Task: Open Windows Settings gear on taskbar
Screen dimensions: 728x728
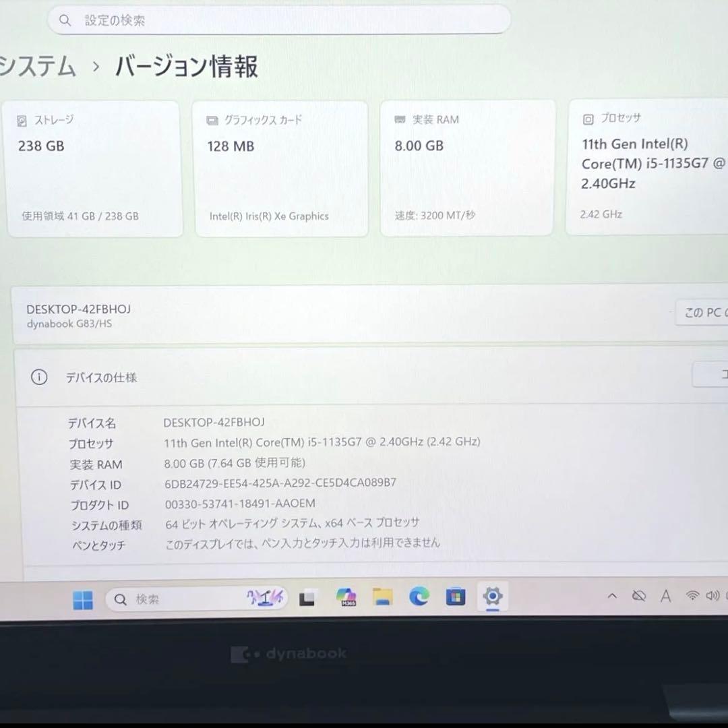Action: pyautogui.click(x=493, y=597)
